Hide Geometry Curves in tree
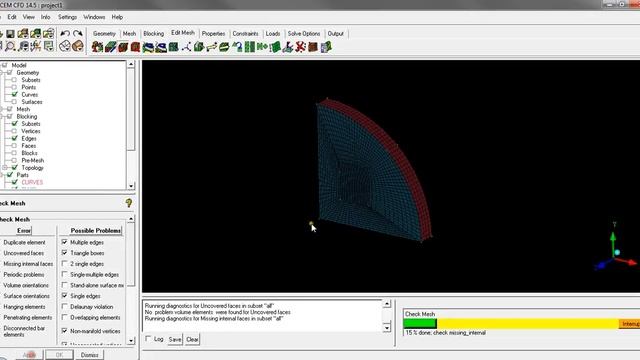Viewport: 640px width, 360px height. point(15,94)
